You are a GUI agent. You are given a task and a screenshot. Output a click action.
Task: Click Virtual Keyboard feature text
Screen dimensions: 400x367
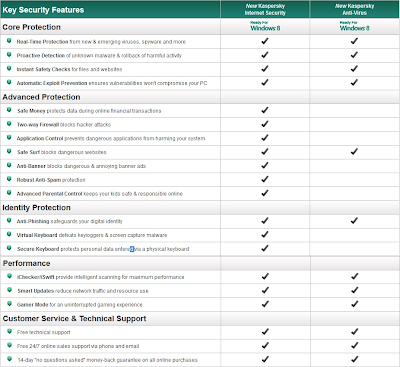click(x=92, y=235)
